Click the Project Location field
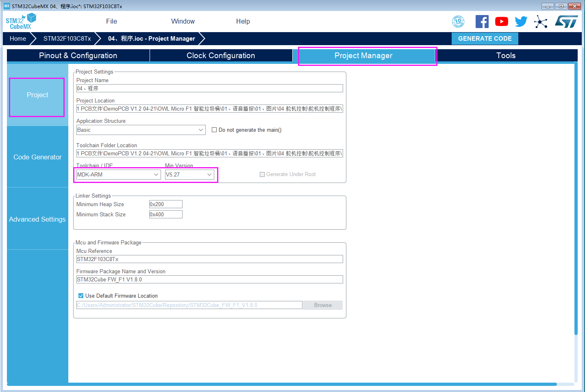 tap(210, 109)
